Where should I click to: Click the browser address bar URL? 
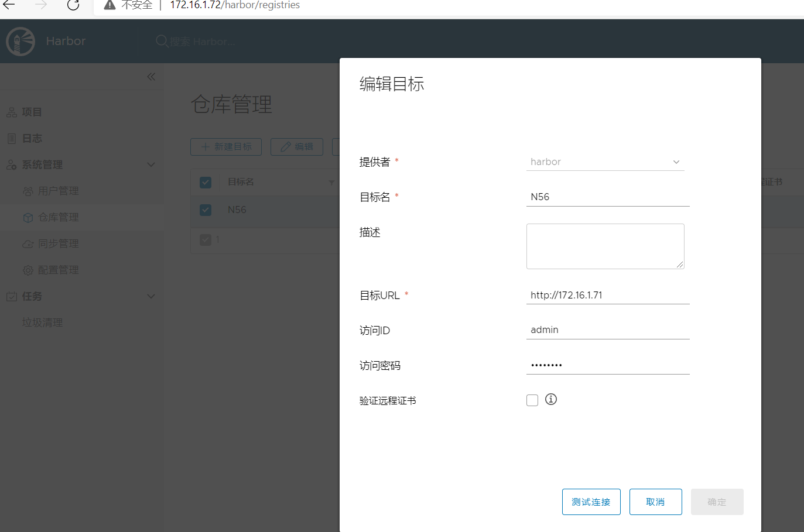click(235, 5)
